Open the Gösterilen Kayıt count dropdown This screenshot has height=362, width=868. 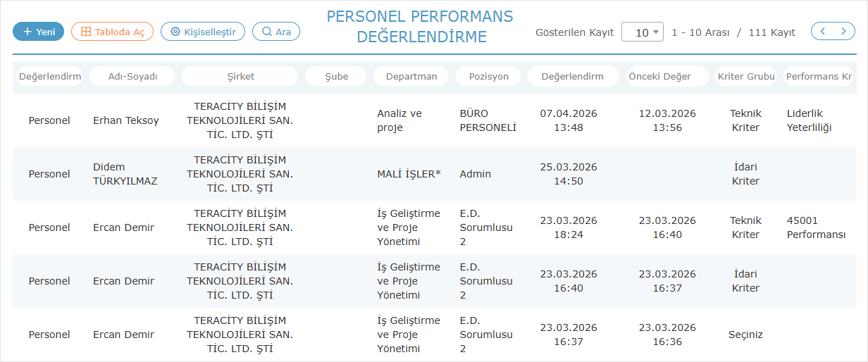click(x=643, y=32)
